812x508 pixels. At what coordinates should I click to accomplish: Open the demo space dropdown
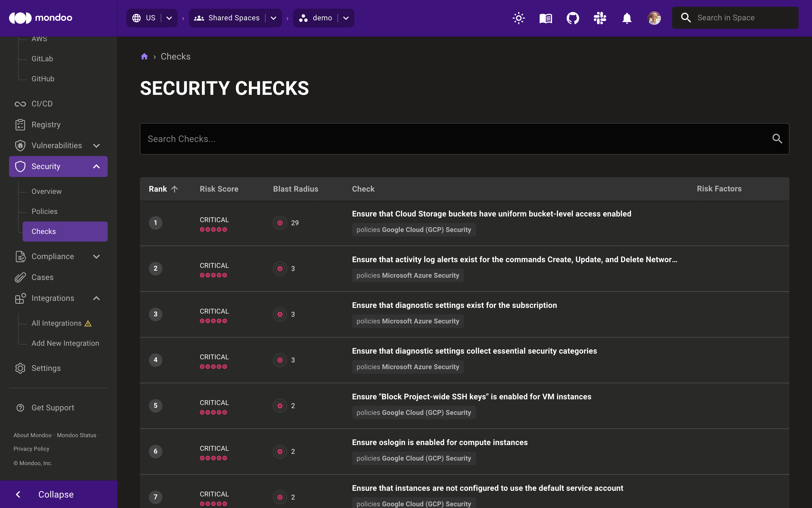pyautogui.click(x=346, y=18)
